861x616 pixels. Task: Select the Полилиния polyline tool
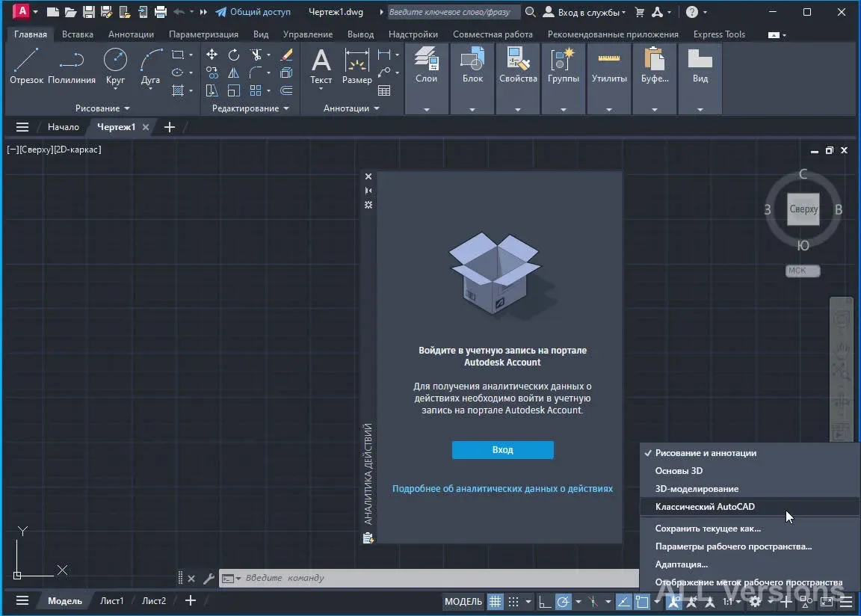72,66
